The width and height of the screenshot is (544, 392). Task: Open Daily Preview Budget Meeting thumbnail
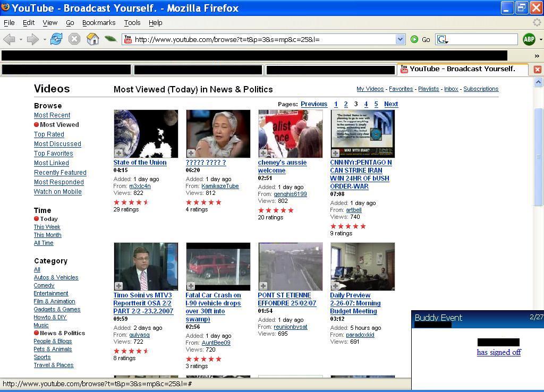(x=362, y=267)
